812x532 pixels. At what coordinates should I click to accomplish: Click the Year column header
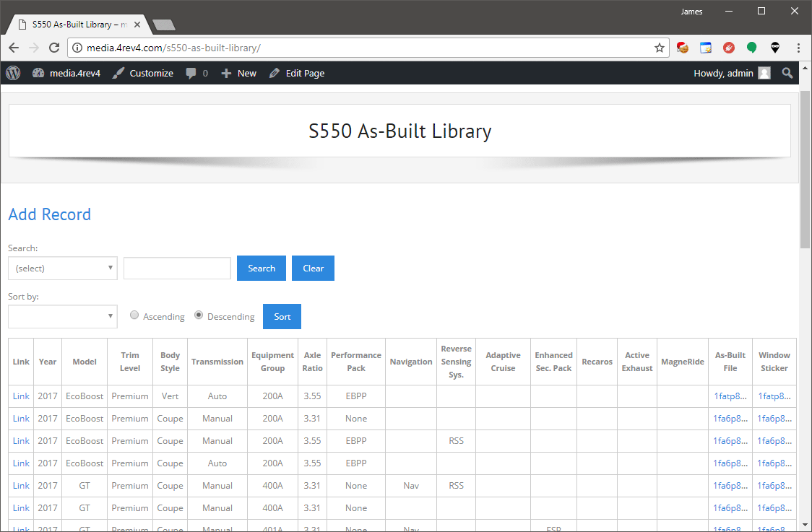[48, 362]
